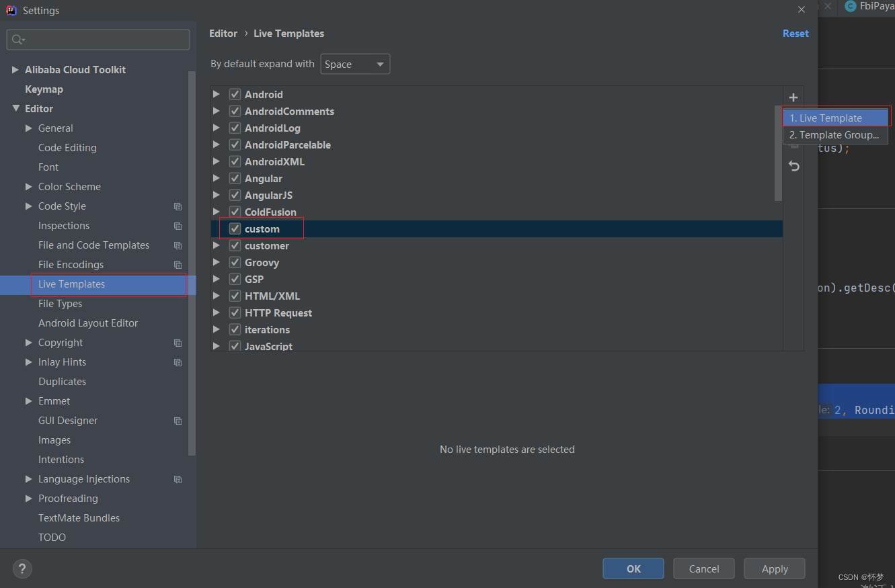The width and height of the screenshot is (895, 588).
Task: Select the FbiPaya editor tab behind Settings
Action: pyautogui.click(x=868, y=6)
